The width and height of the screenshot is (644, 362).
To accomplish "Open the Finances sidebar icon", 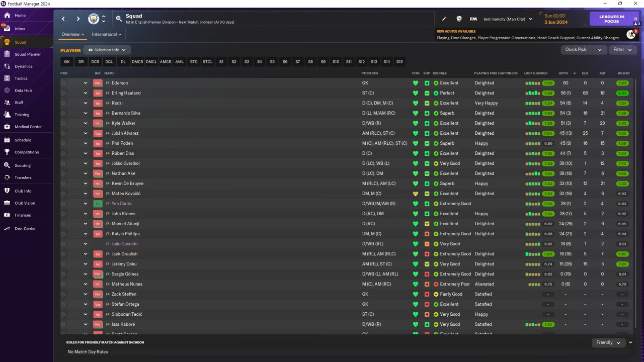I will [x=7, y=215].
